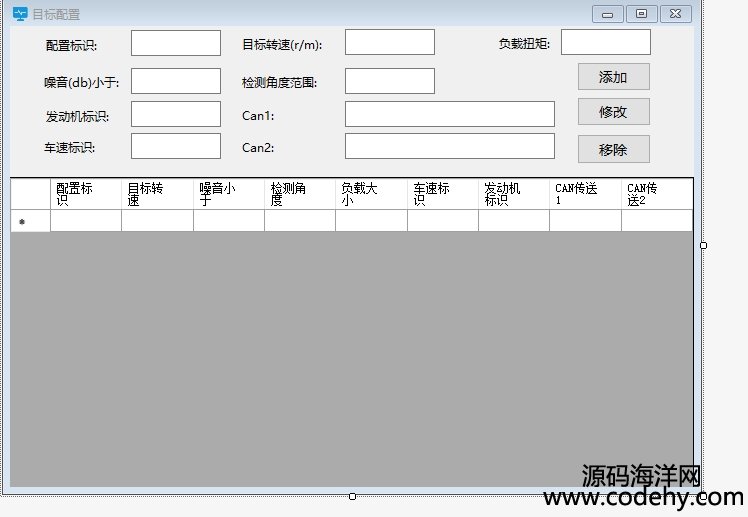Click the 修改 button

click(x=613, y=112)
